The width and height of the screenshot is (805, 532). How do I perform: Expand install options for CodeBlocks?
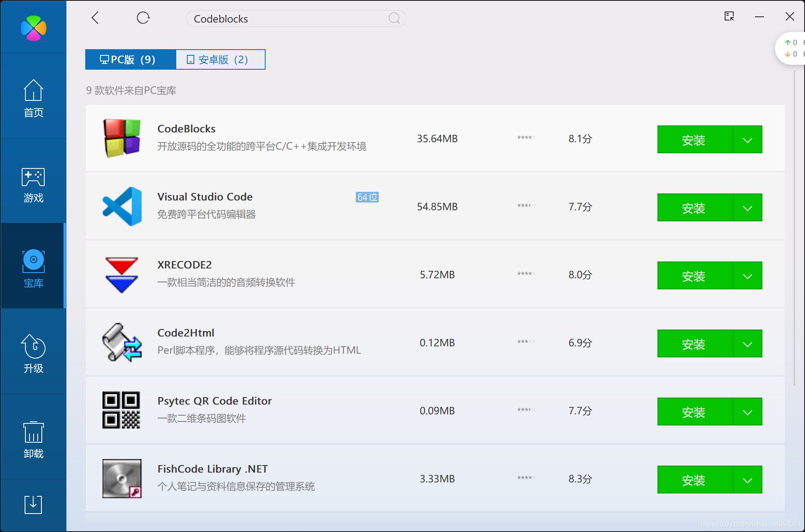[x=747, y=140]
